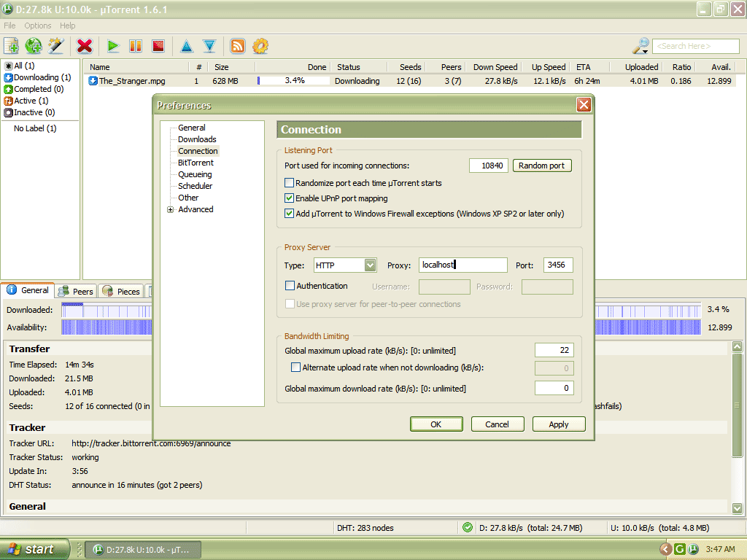The height and width of the screenshot is (560, 747).
Task: Expand the Advanced tree node
Action: tap(170, 209)
